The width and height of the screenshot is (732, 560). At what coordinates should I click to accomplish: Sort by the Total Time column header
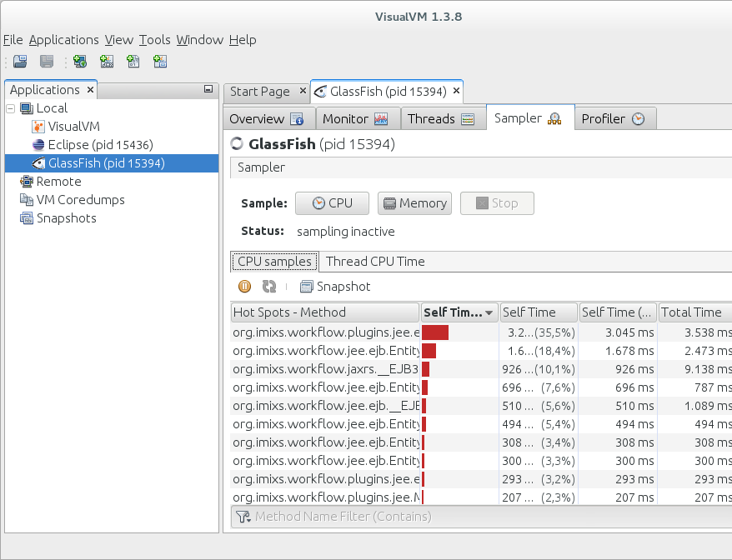tap(695, 312)
